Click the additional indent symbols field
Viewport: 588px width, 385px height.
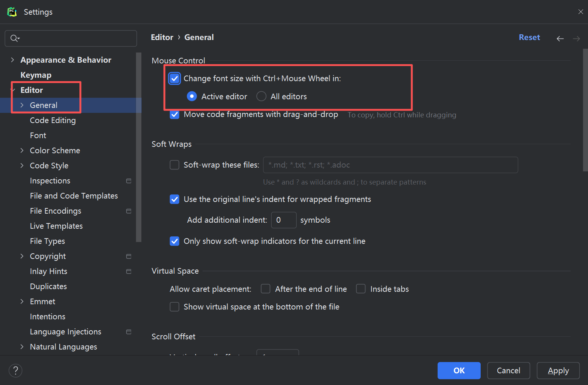click(284, 220)
